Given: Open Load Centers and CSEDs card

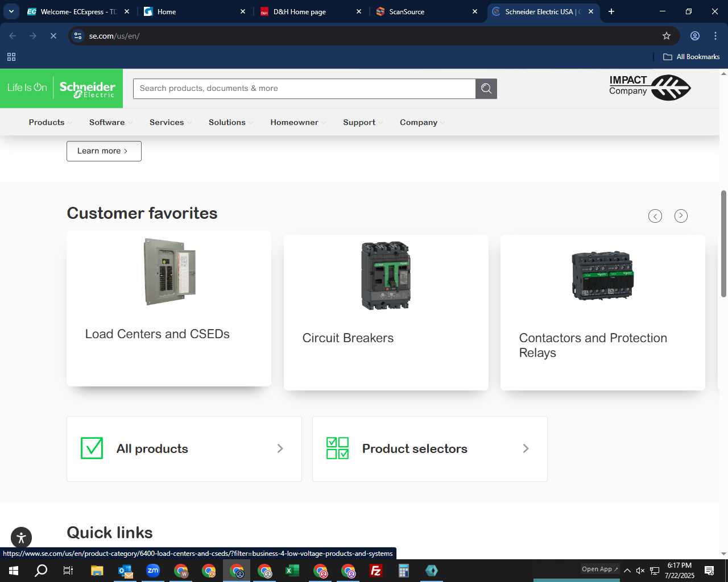Looking at the screenshot, I should click(169, 309).
